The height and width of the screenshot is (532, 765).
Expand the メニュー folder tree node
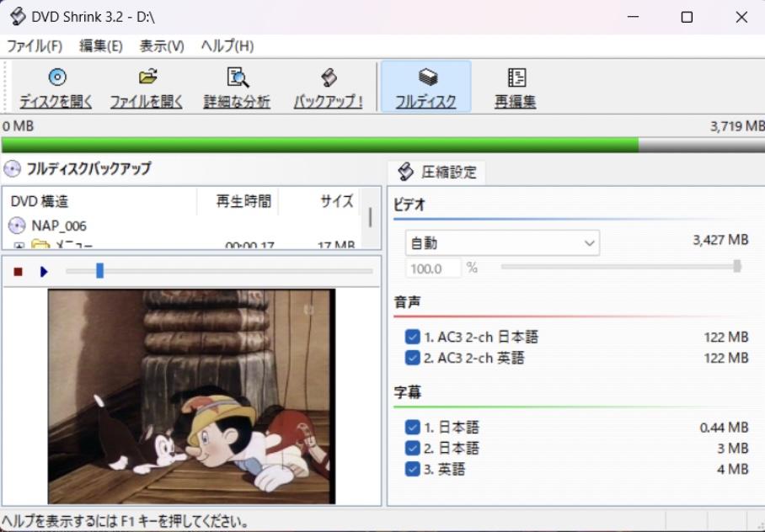(19, 246)
